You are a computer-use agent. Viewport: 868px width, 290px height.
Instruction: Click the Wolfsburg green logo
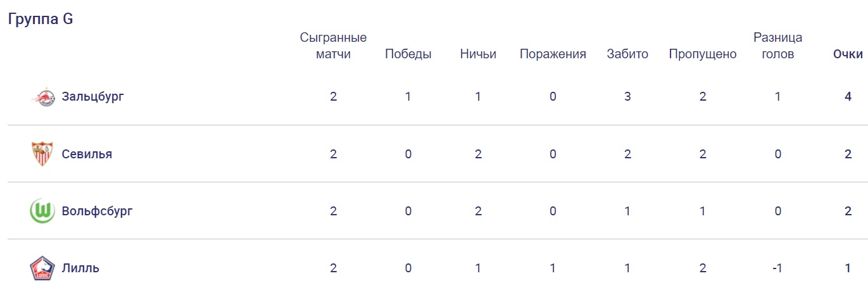(42, 211)
